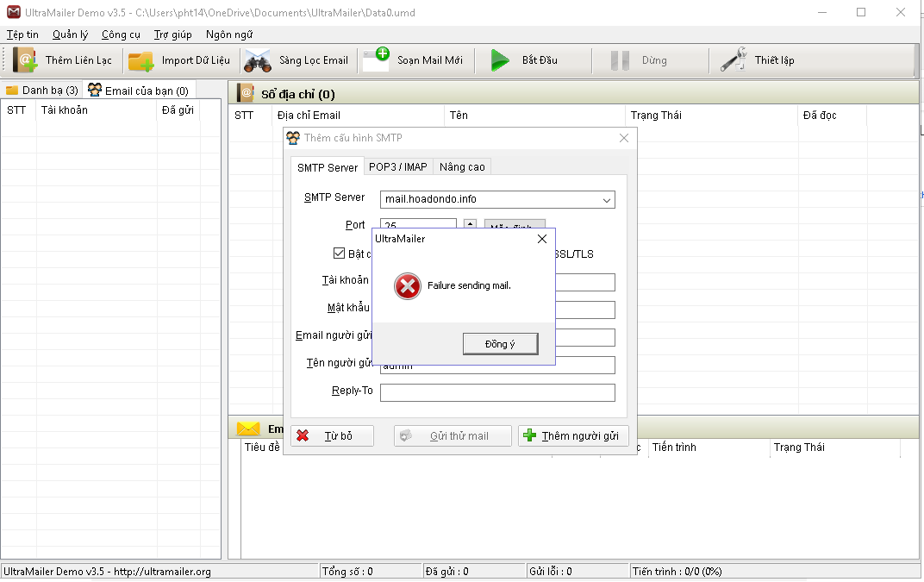
Task: Click the Tiến trình column header
Action: point(709,447)
